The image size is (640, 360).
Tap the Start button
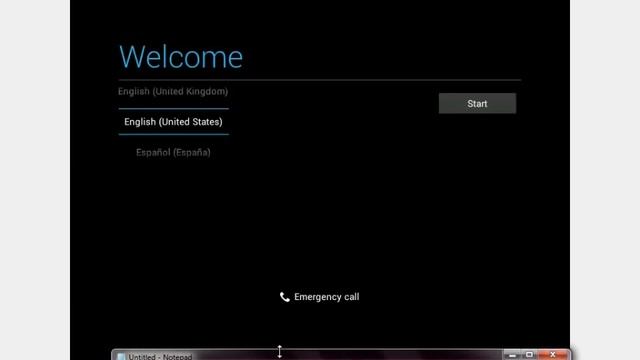coord(477,104)
